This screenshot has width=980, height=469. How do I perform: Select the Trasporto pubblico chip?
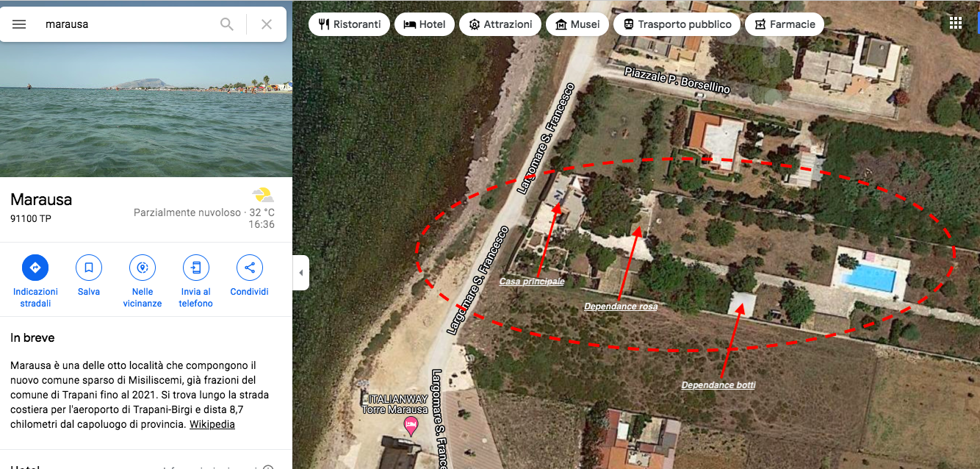pos(677,24)
